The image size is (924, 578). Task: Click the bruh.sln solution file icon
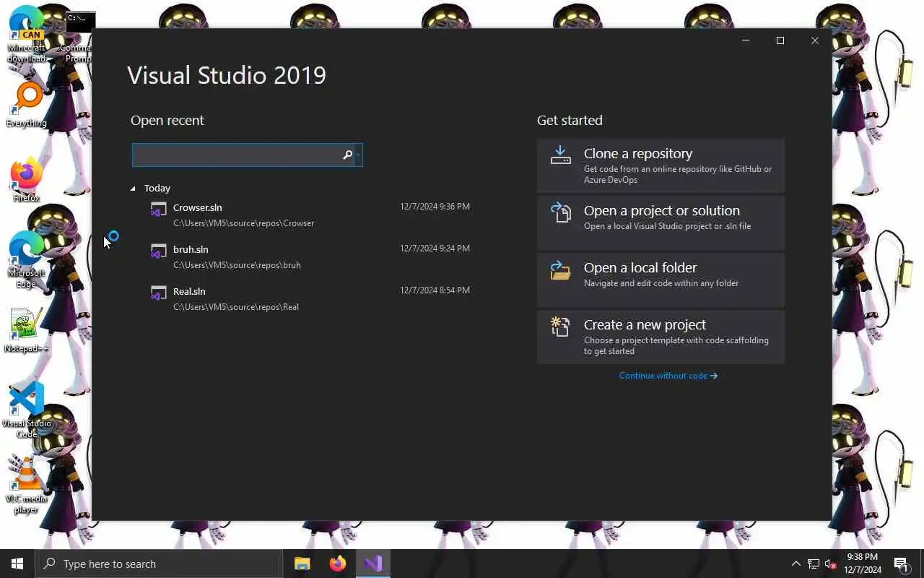coord(158,252)
